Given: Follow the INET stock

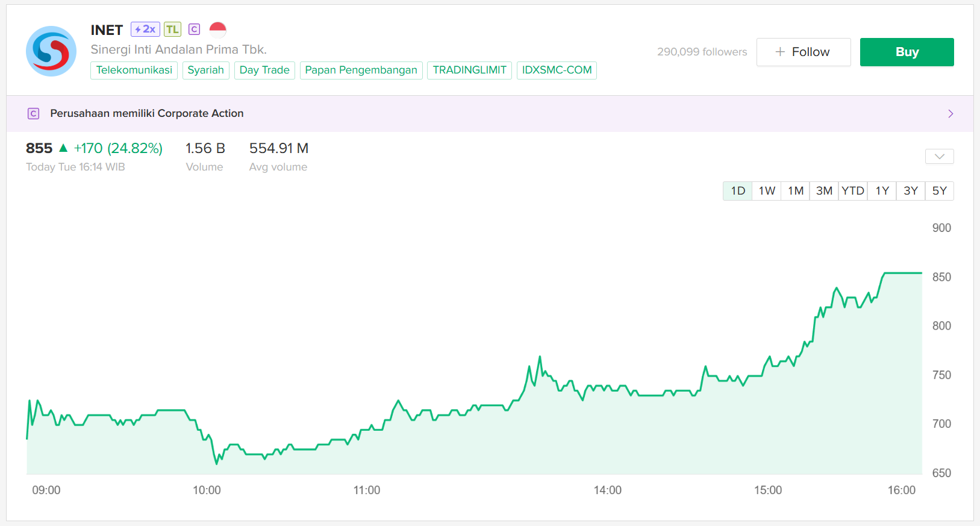Looking at the screenshot, I should click(804, 52).
